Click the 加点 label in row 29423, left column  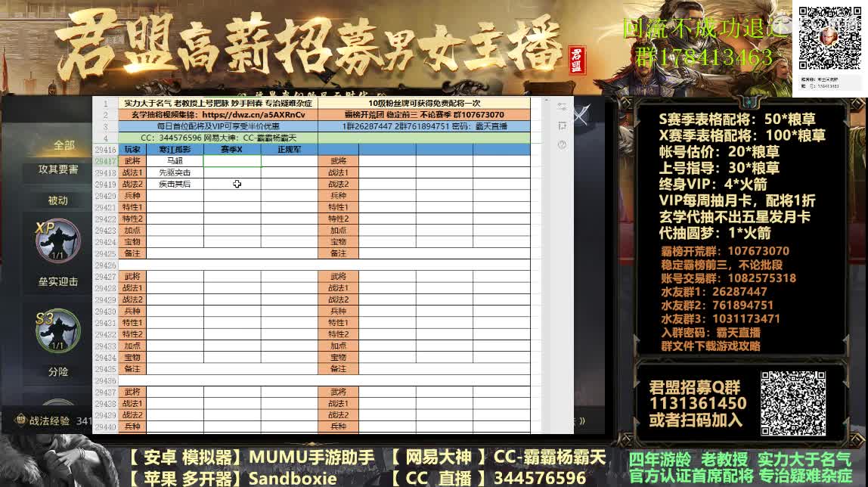point(132,230)
